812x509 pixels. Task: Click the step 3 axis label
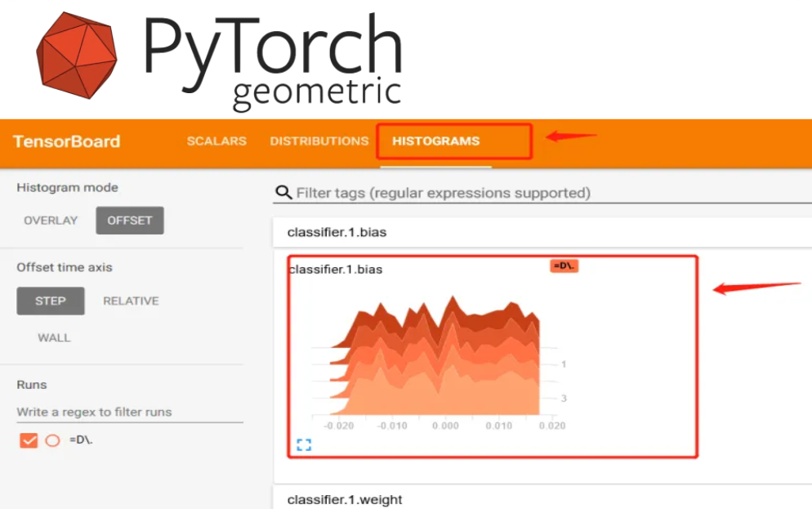tap(564, 398)
